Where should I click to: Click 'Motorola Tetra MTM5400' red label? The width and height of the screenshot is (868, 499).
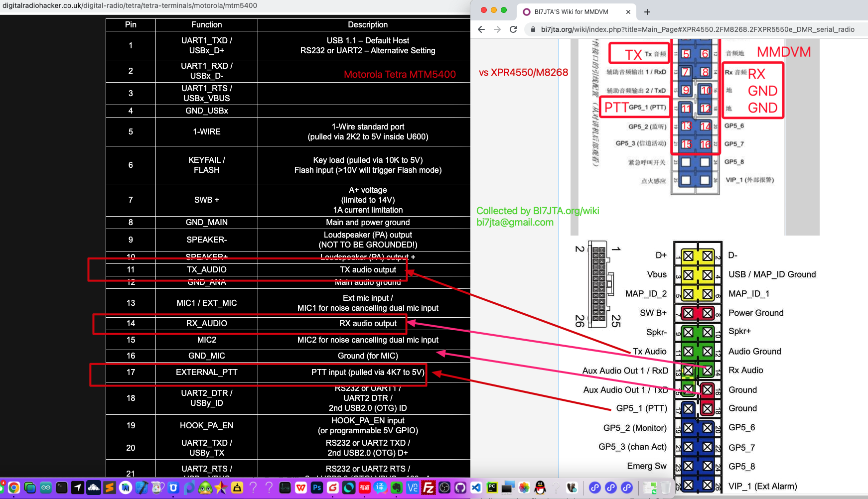tap(400, 74)
